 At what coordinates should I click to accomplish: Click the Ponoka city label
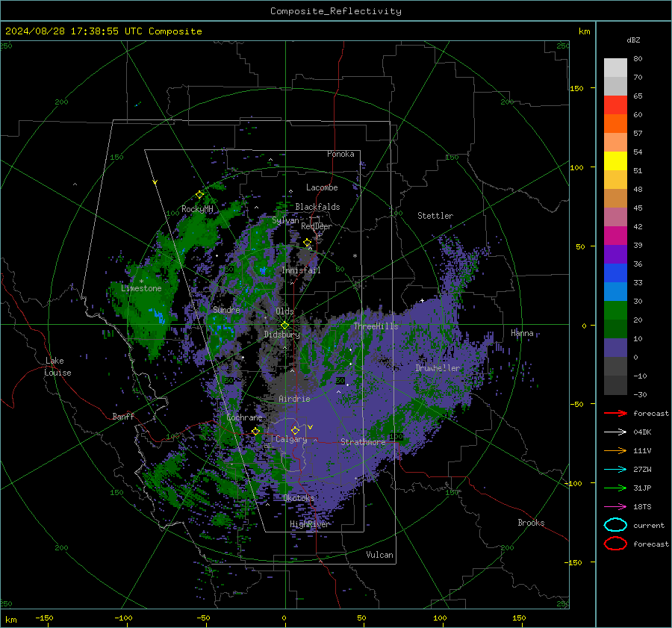pyautogui.click(x=340, y=154)
